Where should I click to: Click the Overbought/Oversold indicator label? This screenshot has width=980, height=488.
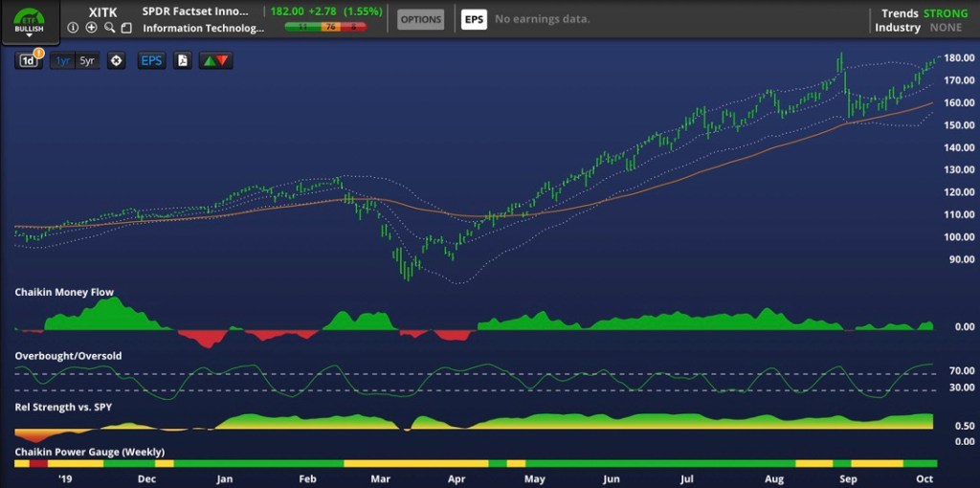pos(68,356)
